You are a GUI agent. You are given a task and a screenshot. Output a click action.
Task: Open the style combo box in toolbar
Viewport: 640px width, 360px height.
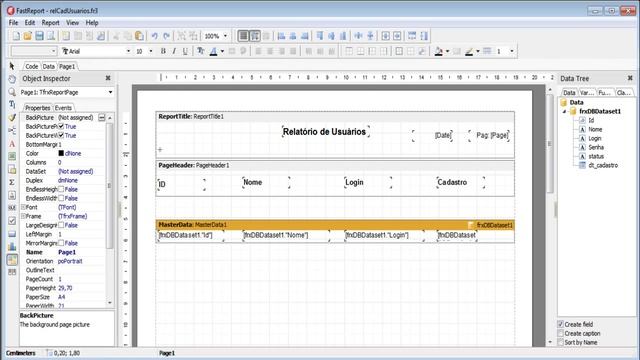[x=34, y=51]
